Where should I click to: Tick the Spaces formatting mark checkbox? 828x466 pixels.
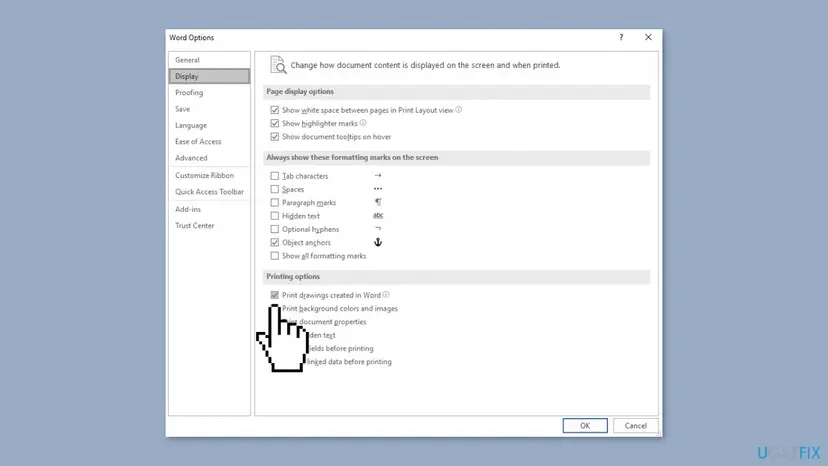click(x=275, y=189)
